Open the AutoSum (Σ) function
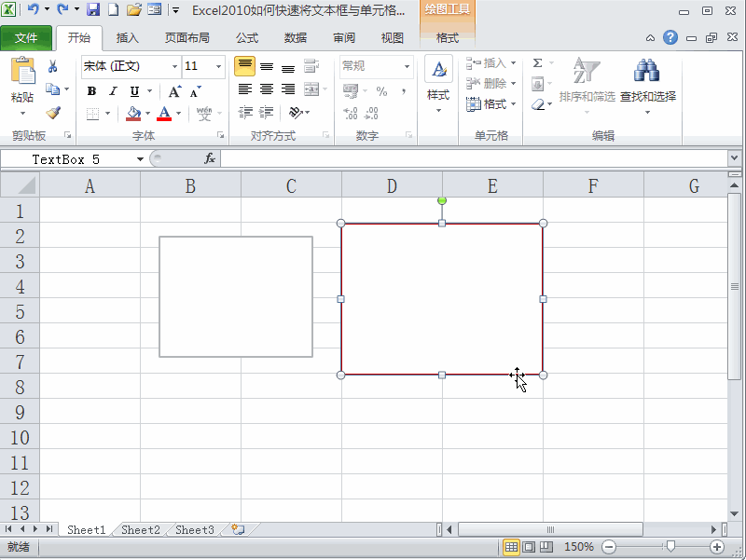The image size is (746, 560). coord(537,62)
